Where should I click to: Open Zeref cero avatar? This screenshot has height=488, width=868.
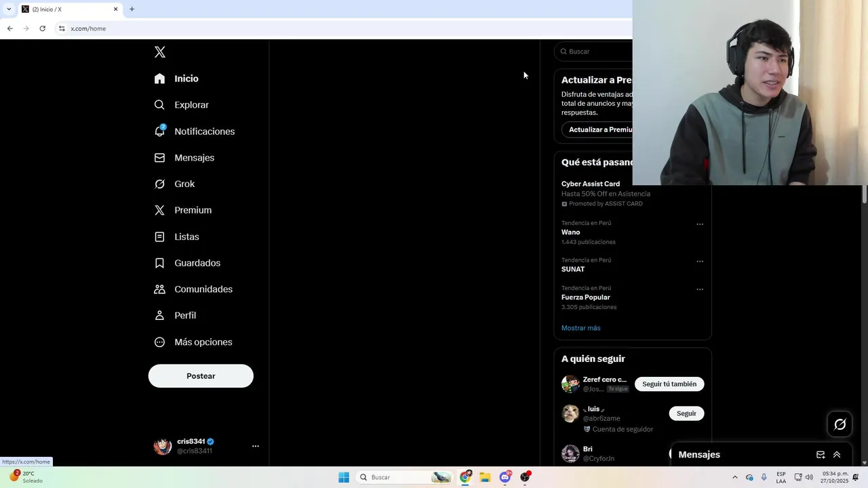[x=570, y=384]
